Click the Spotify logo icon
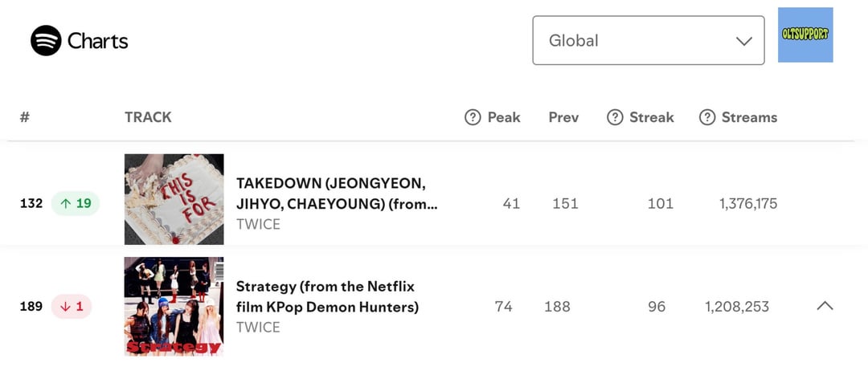The height and width of the screenshot is (383, 868). 46,40
